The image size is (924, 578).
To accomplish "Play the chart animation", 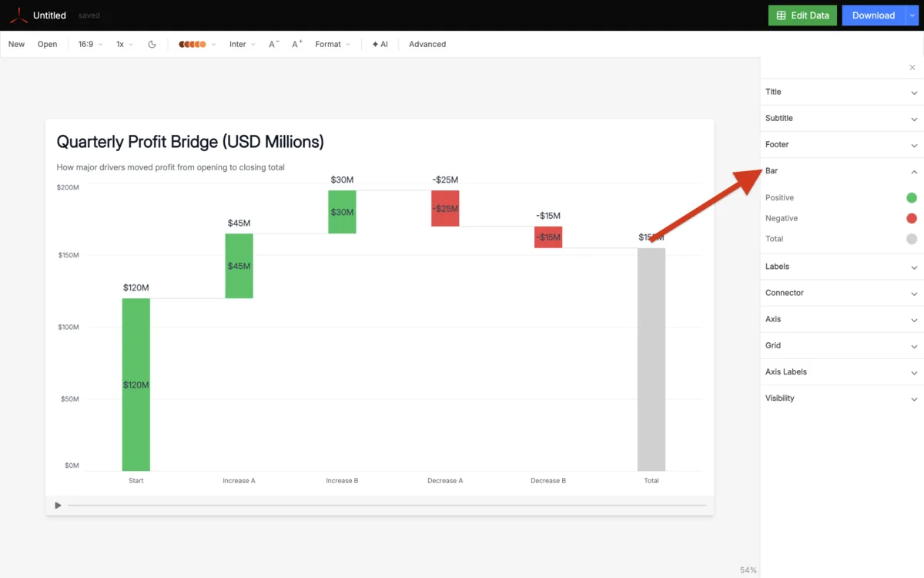I will pyautogui.click(x=58, y=506).
